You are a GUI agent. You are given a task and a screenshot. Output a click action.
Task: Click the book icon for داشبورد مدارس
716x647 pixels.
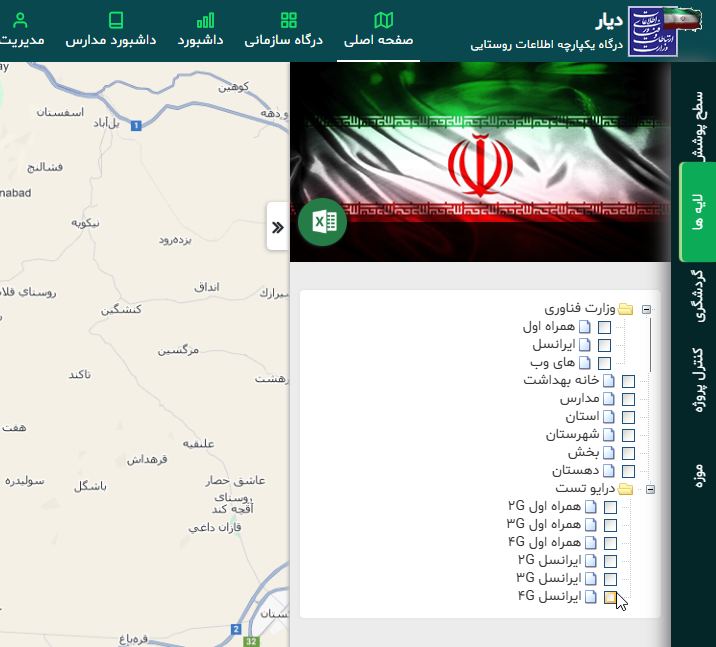coord(116,20)
